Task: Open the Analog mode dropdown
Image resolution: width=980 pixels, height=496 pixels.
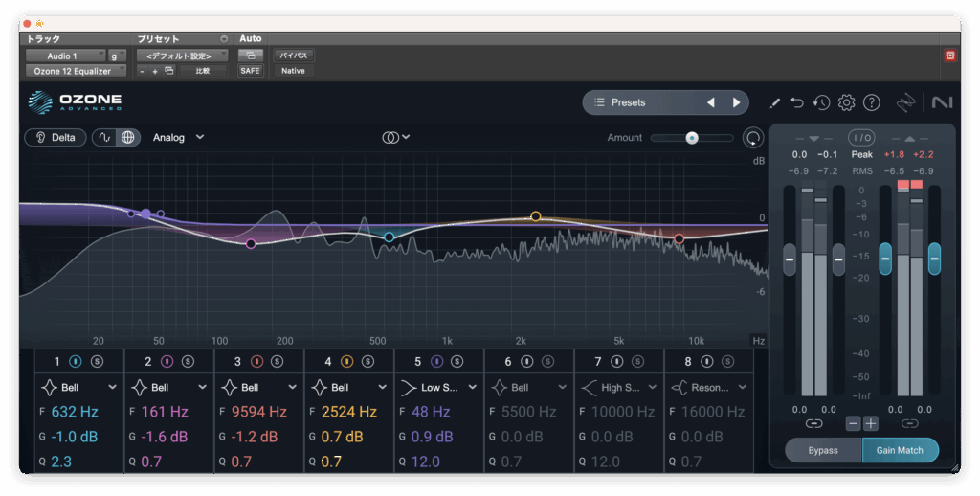Action: (178, 137)
